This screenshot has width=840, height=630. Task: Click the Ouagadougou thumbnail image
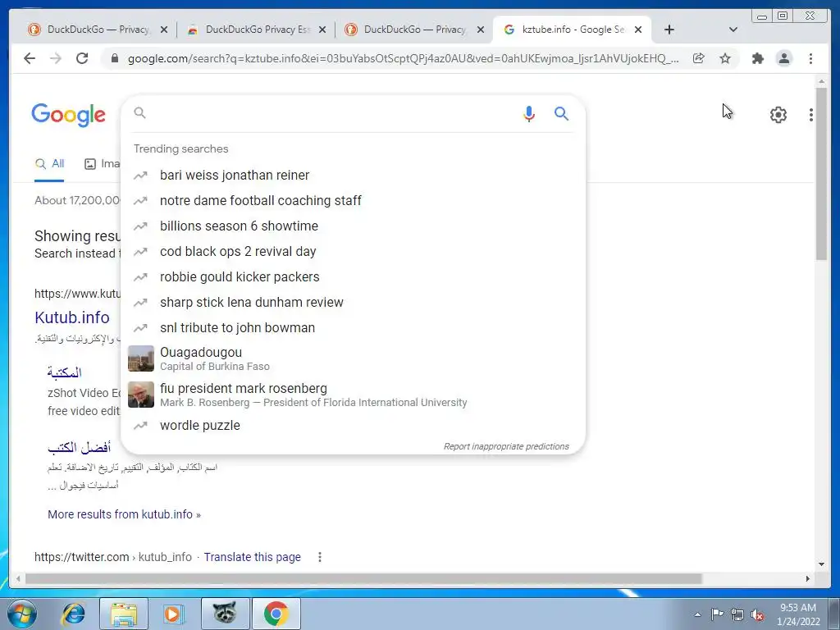click(x=141, y=359)
